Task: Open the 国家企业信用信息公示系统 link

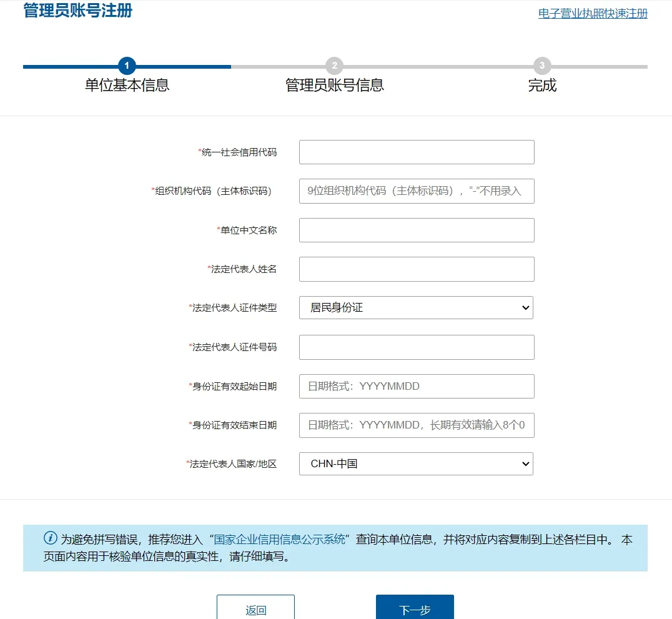Action: pyautogui.click(x=280, y=540)
